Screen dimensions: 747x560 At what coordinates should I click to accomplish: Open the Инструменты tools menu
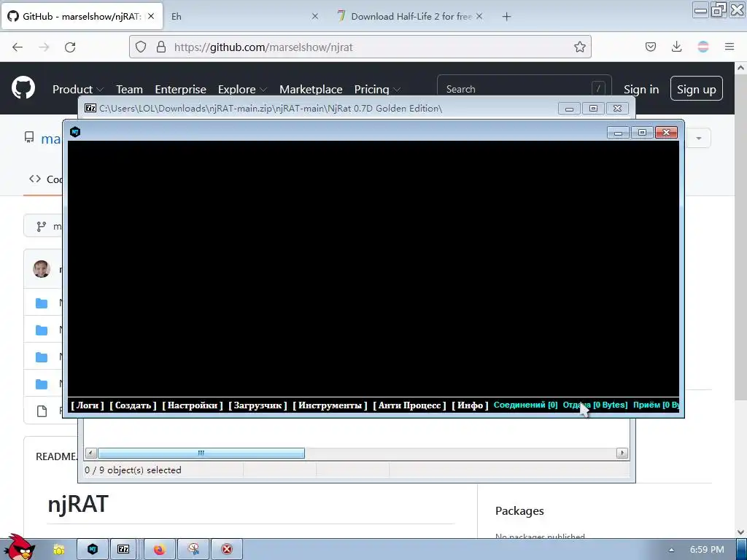pos(330,405)
